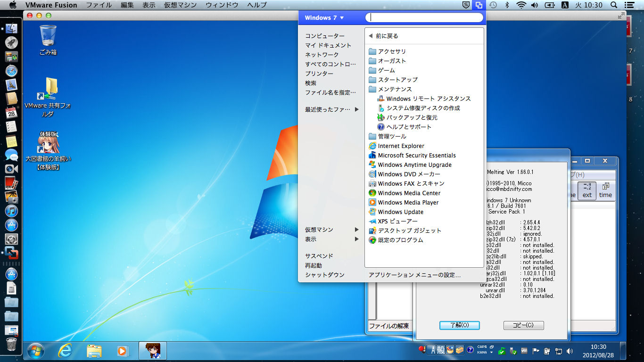
Task: Select ネットワーク in the menu
Action: click(322, 55)
